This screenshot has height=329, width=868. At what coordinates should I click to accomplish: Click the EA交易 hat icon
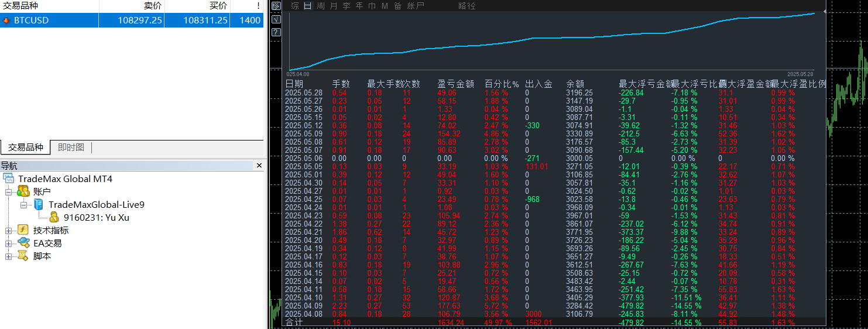pos(23,243)
